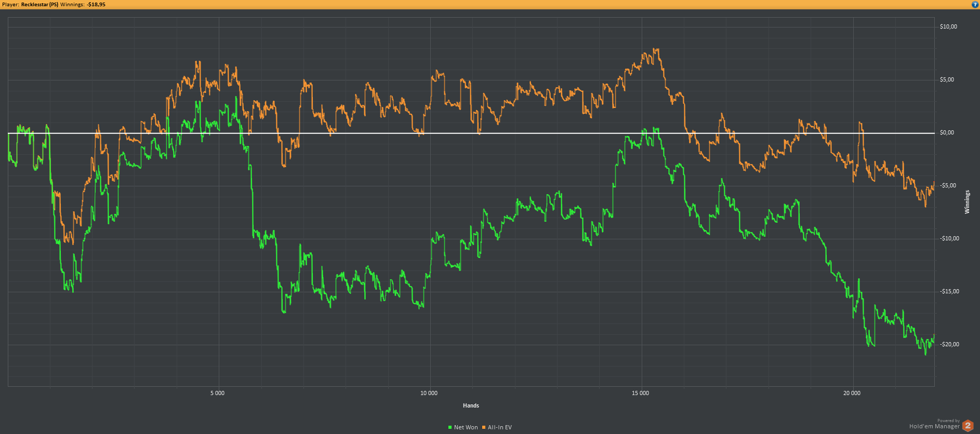The image size is (980, 434).
Task: Click the Hands axis title below chart
Action: [x=471, y=405]
